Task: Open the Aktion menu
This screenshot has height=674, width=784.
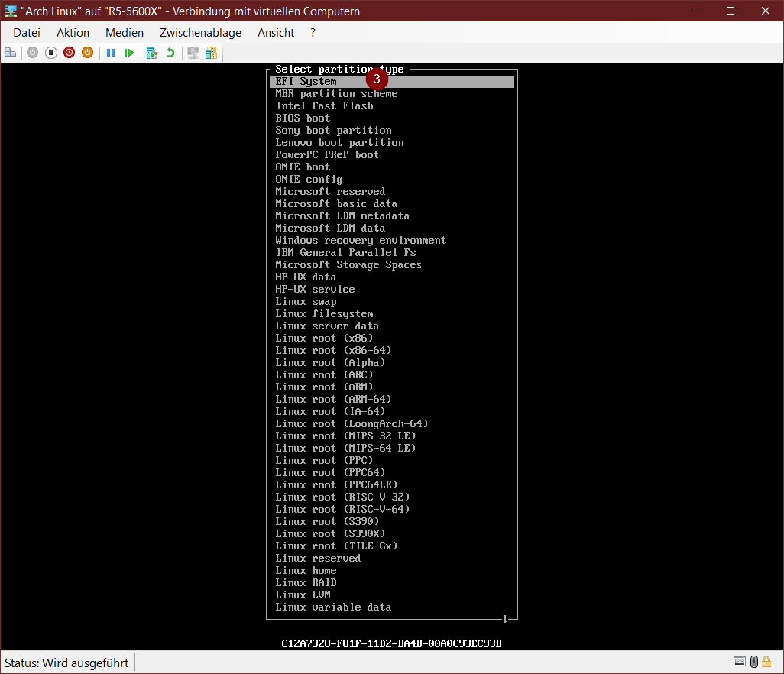Action: pos(73,33)
